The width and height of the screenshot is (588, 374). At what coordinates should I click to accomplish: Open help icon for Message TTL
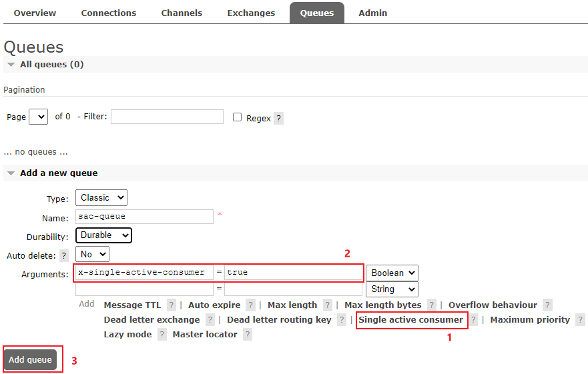pos(172,305)
